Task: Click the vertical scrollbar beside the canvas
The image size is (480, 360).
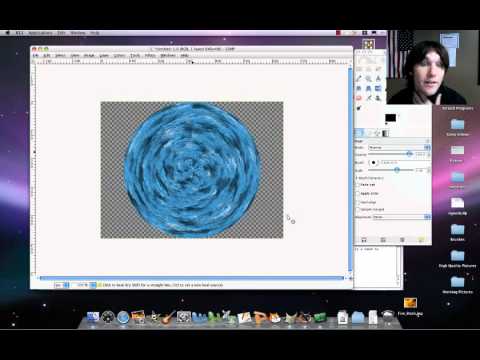Action: point(350,169)
